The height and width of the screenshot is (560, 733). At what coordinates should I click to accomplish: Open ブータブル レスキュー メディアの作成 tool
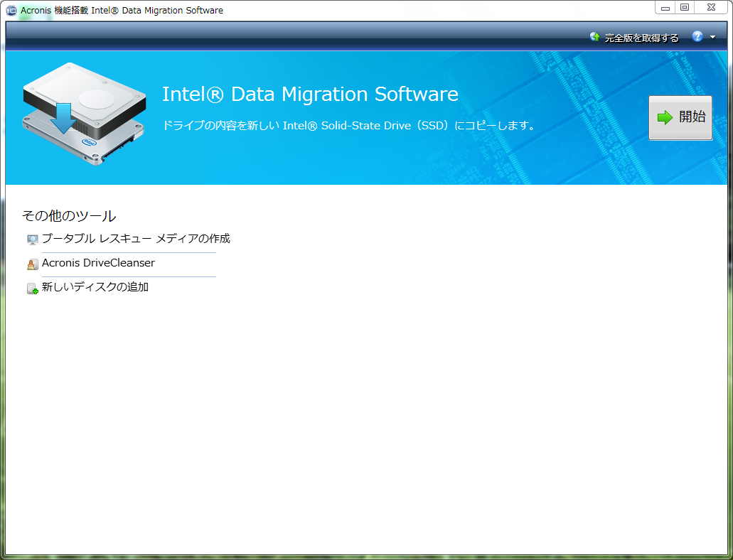click(136, 239)
